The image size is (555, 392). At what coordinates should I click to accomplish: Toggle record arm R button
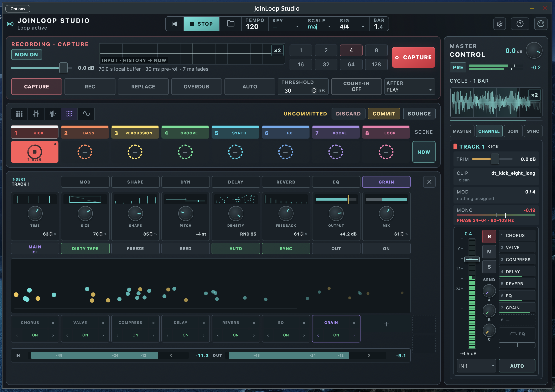pyautogui.click(x=489, y=237)
